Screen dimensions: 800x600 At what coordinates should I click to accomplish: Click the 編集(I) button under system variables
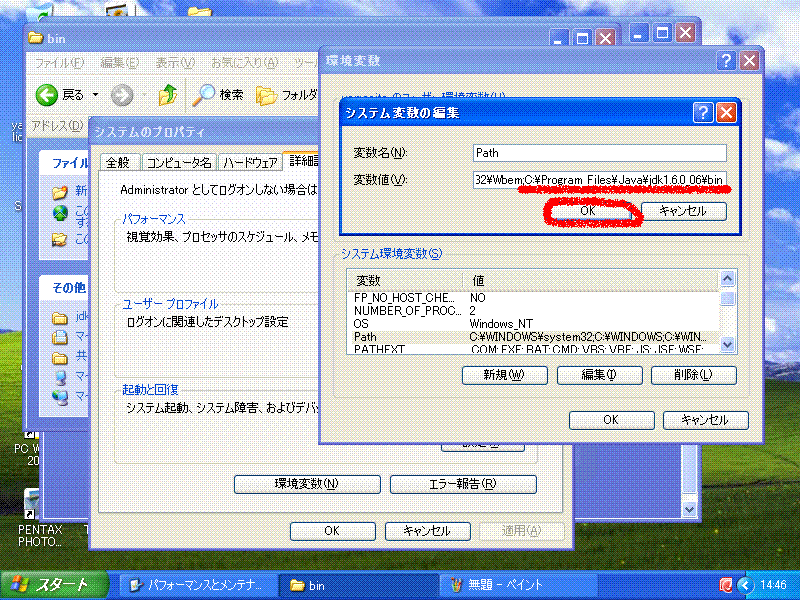pos(599,375)
